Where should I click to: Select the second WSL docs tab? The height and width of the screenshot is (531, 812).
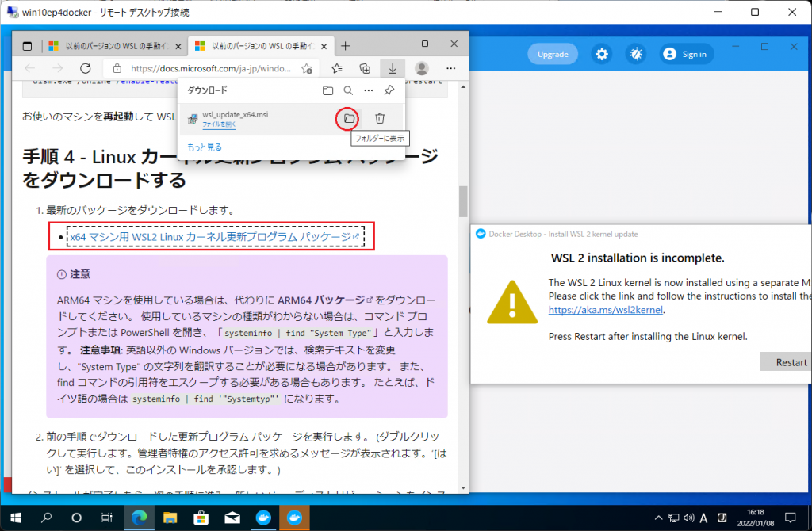(x=262, y=46)
